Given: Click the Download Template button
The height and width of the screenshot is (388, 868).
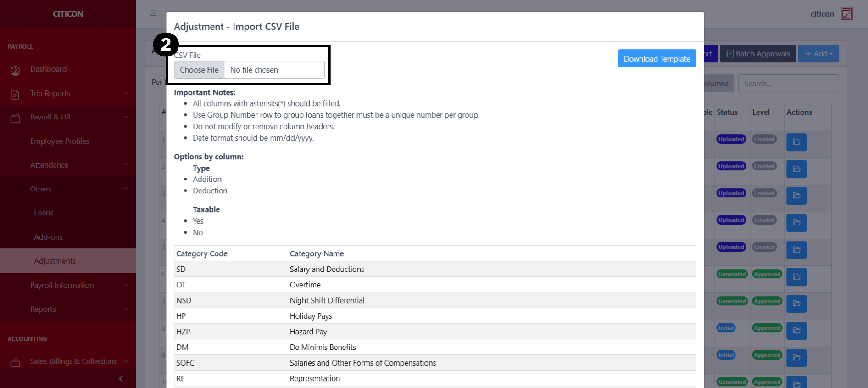Looking at the screenshot, I should click(x=657, y=58).
